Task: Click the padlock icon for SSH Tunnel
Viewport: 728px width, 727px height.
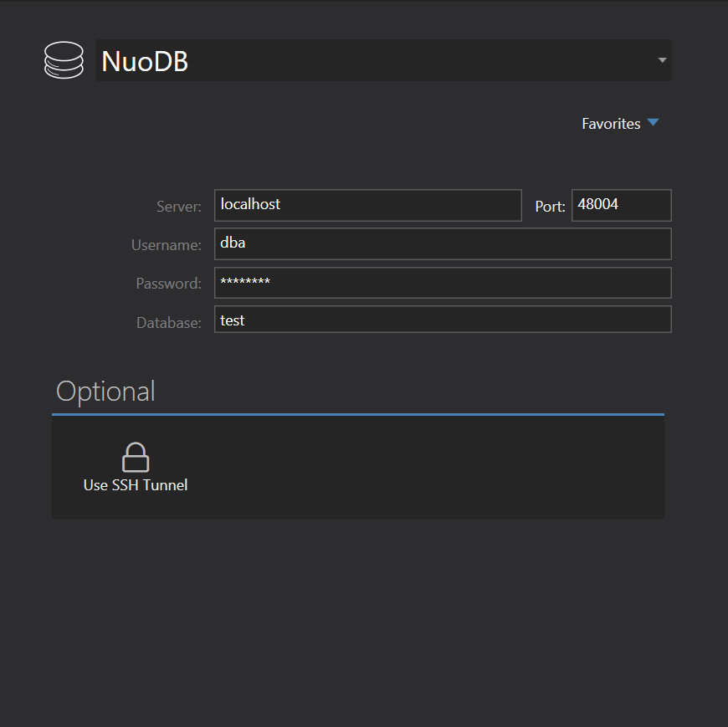Action: click(136, 458)
